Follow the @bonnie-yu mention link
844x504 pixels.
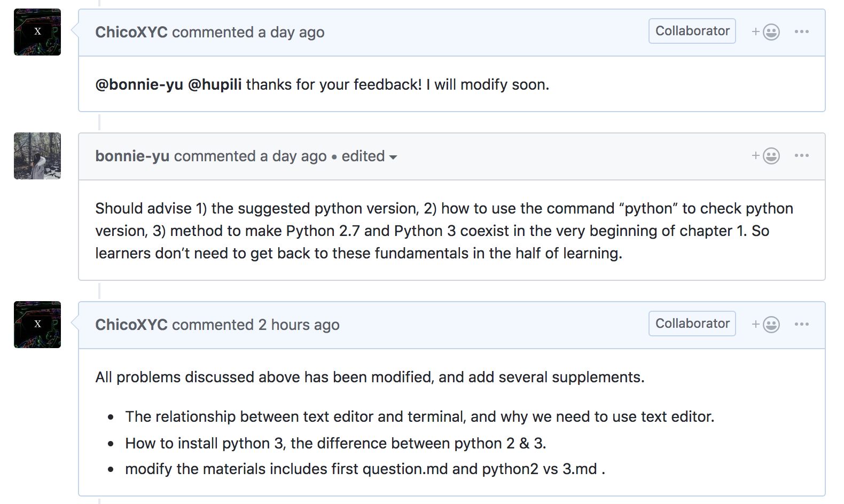coord(139,84)
